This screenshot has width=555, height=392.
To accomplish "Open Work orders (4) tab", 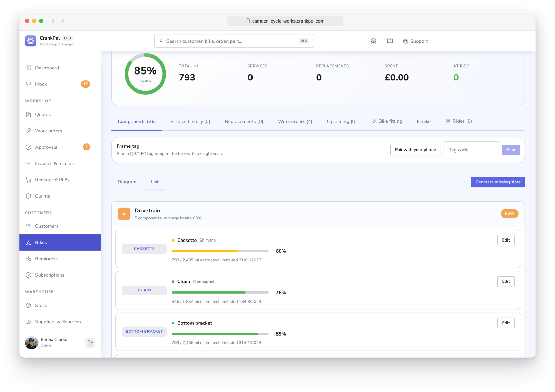I will point(295,122).
